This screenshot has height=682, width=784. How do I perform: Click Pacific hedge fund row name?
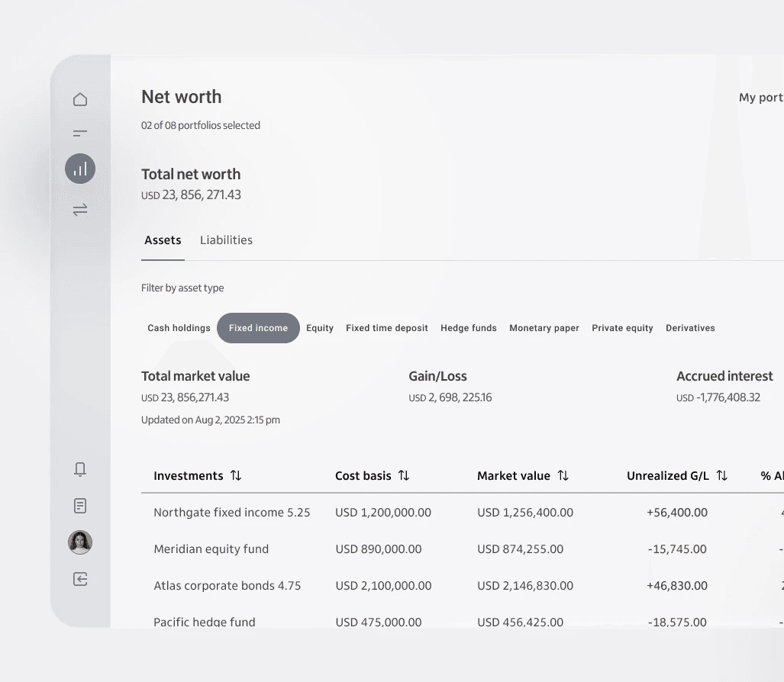[205, 622]
